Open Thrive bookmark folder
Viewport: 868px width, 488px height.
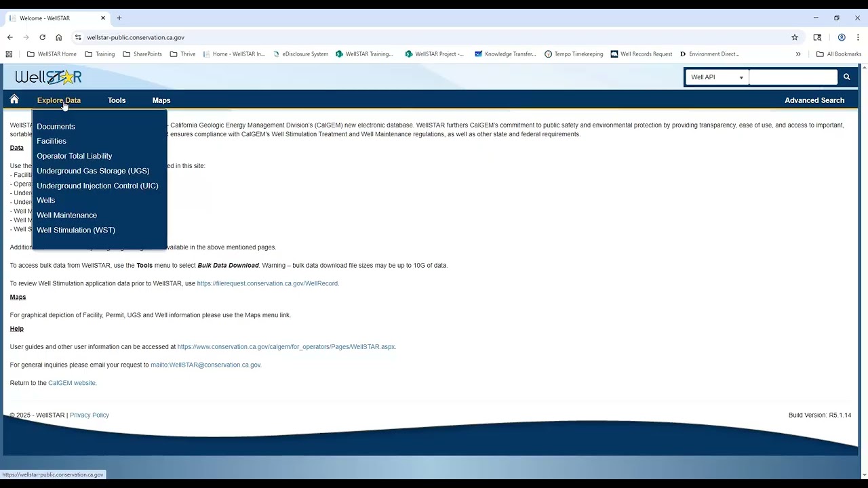(x=182, y=54)
